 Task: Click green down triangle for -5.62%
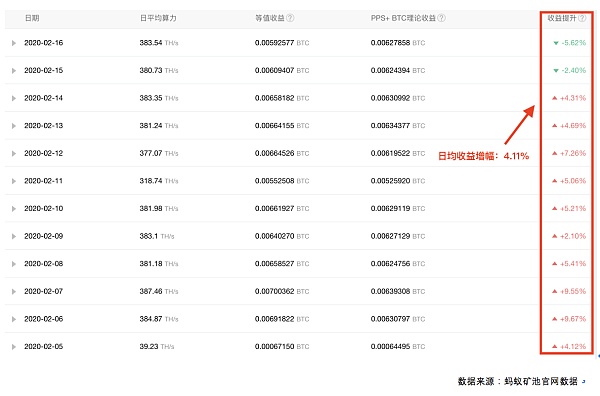coord(556,43)
